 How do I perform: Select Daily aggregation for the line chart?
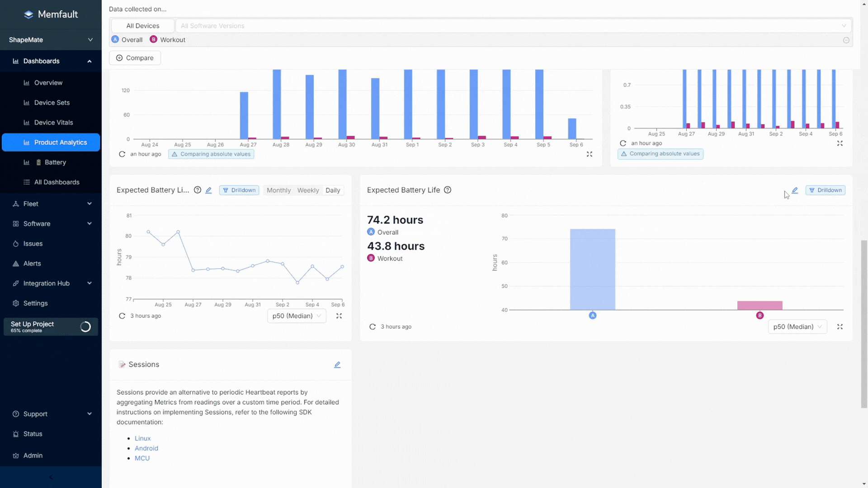coord(333,190)
